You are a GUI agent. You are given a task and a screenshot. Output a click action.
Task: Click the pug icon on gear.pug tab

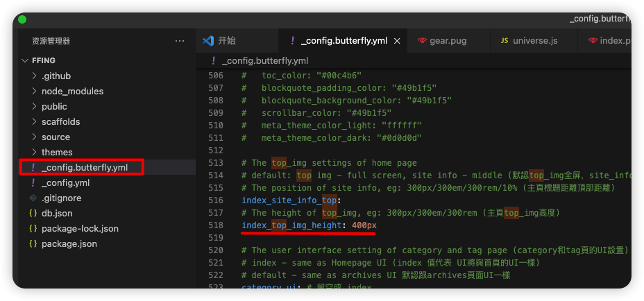pyautogui.click(x=422, y=41)
